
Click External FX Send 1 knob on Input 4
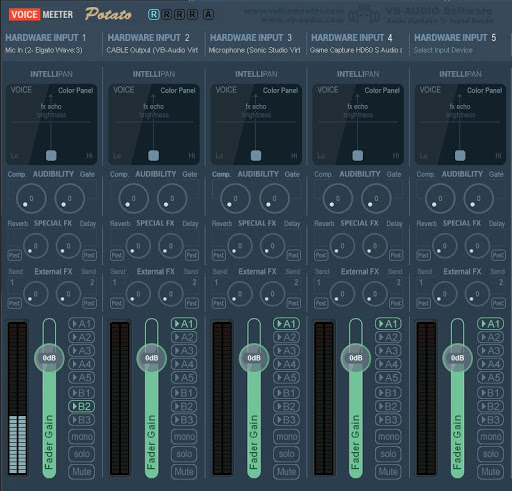pos(342,294)
